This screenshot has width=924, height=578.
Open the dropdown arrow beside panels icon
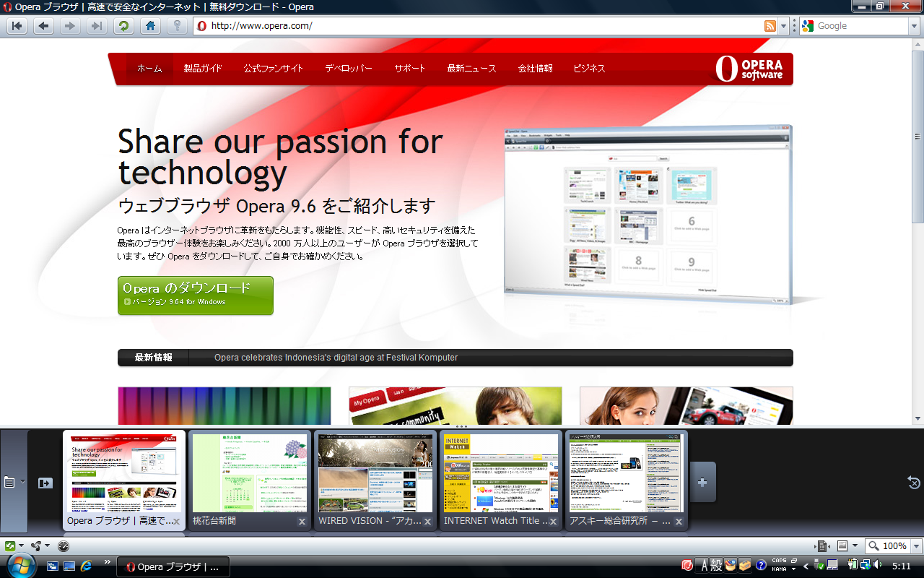coord(22,482)
